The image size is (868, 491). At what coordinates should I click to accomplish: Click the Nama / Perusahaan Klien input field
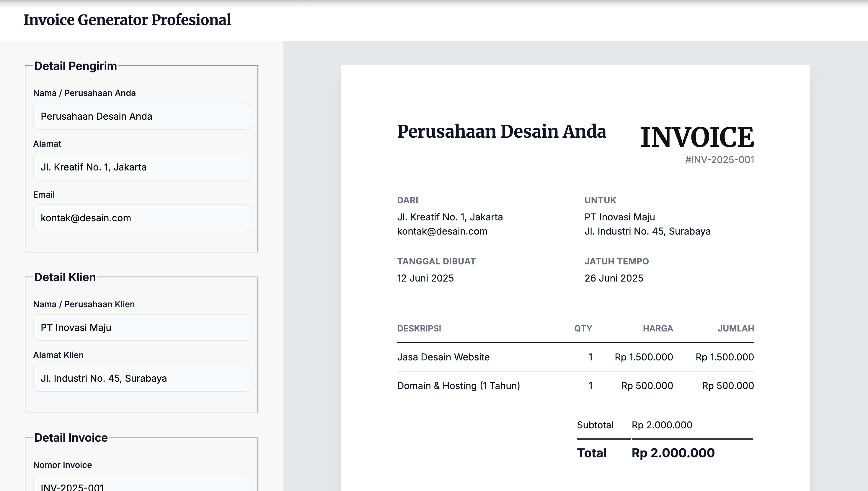click(141, 327)
